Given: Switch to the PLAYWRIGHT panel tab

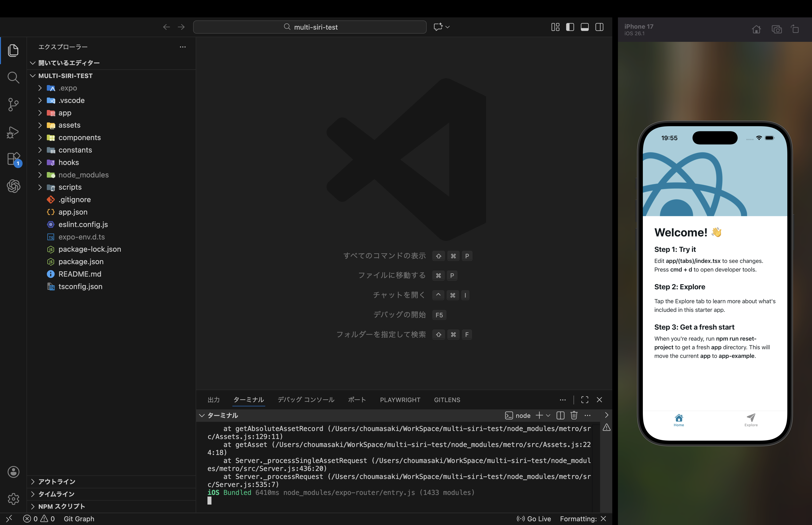Looking at the screenshot, I should coord(400,400).
